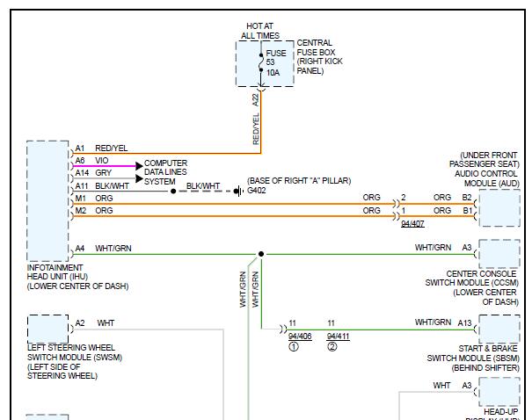Click the 94/407 connector reference link

(x=412, y=224)
